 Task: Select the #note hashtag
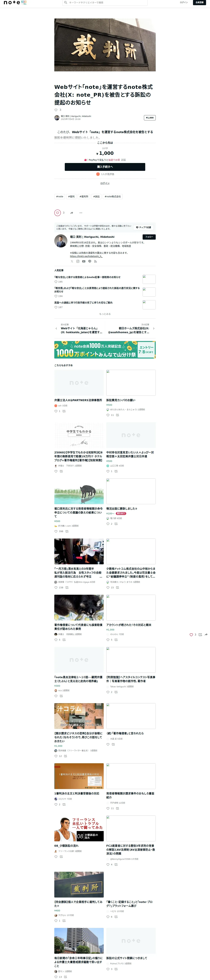60,197
